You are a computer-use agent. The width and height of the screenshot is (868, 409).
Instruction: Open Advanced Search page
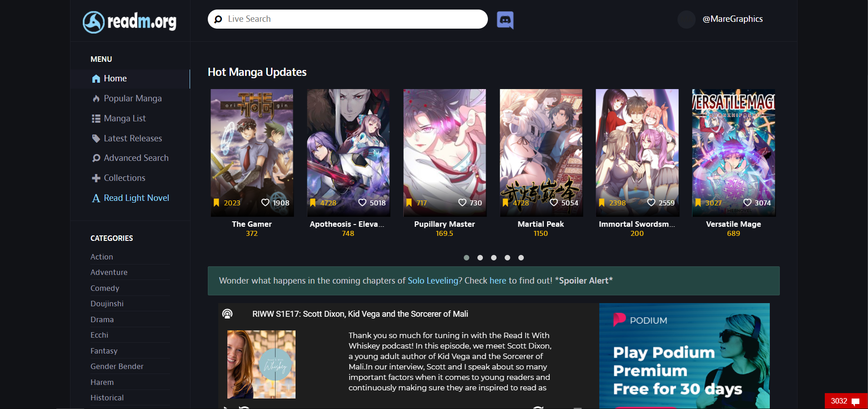(x=136, y=158)
